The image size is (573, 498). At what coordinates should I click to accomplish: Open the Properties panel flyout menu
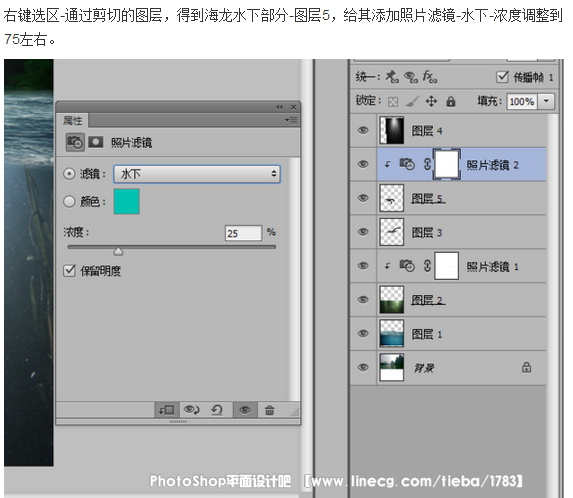(291, 120)
